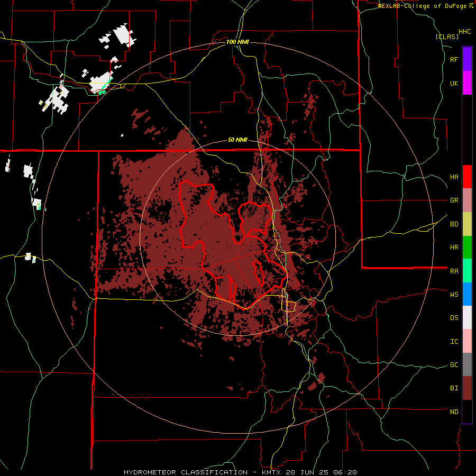The image size is (476, 476).
Task: Click the 'HYDROMETEOR CLASSIFICATION' title text
Action: point(186,472)
